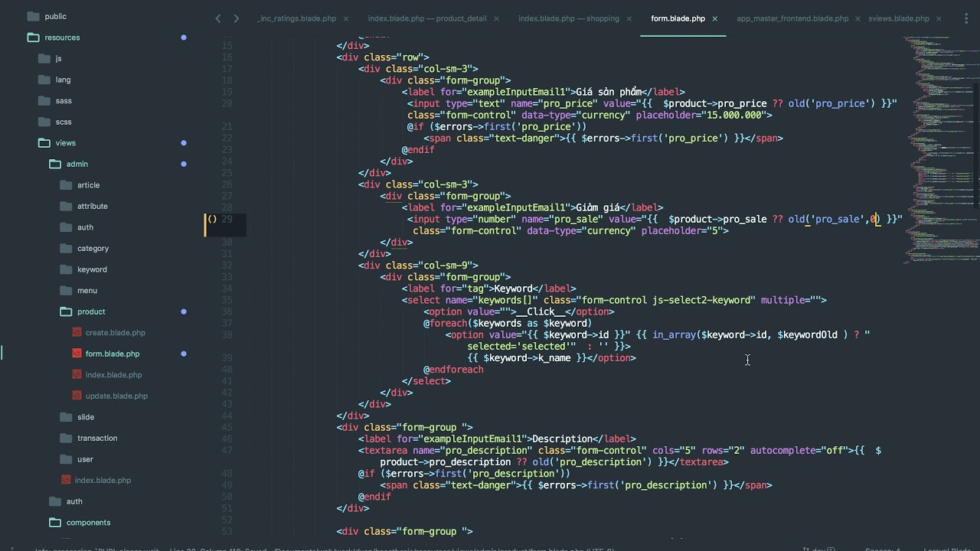This screenshot has width=980, height=551.
Task: Go forward with the right navigation arrow
Action: pos(236,18)
